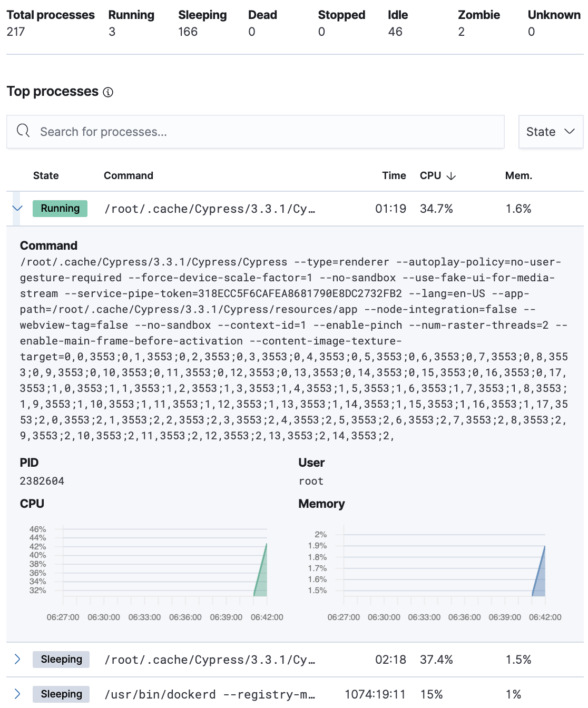
Task: Click the Sleeping badge on the dockerd row
Action: point(61,694)
